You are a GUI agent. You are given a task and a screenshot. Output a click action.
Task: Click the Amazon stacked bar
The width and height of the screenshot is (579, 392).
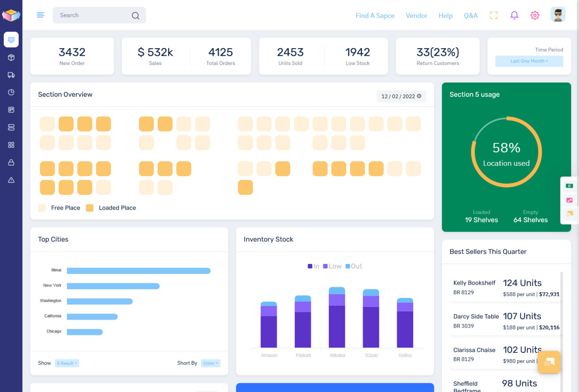(269, 325)
